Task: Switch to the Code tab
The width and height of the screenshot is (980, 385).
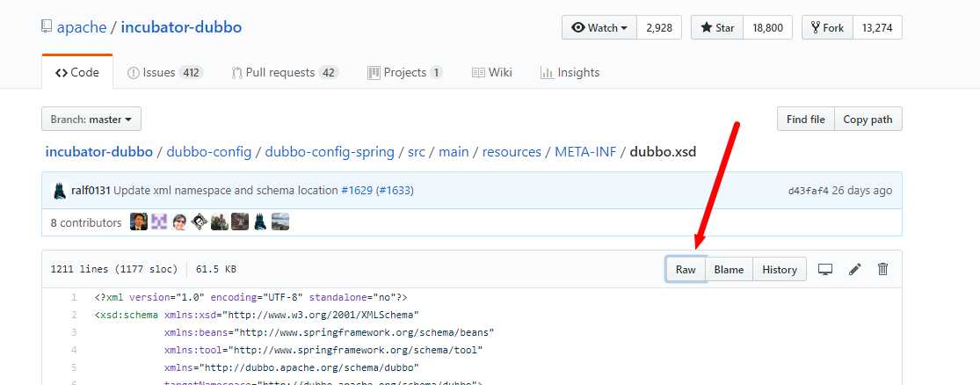Action: click(76, 72)
